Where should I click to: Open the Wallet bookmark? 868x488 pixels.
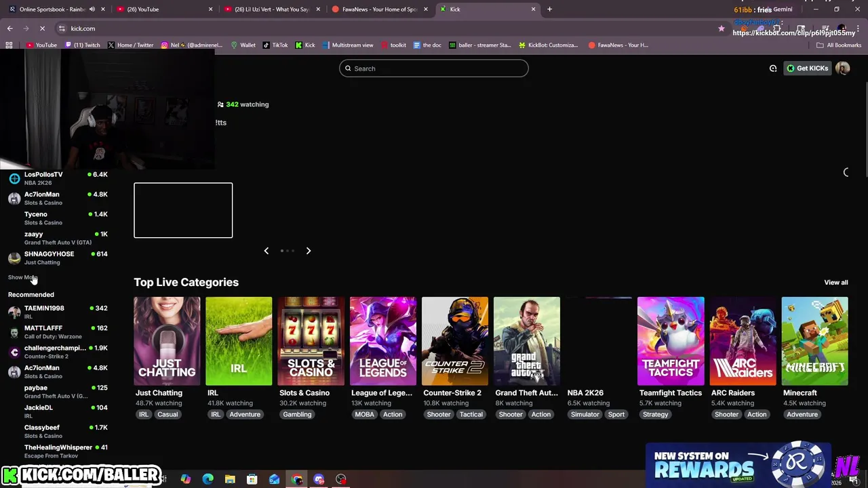click(x=243, y=45)
